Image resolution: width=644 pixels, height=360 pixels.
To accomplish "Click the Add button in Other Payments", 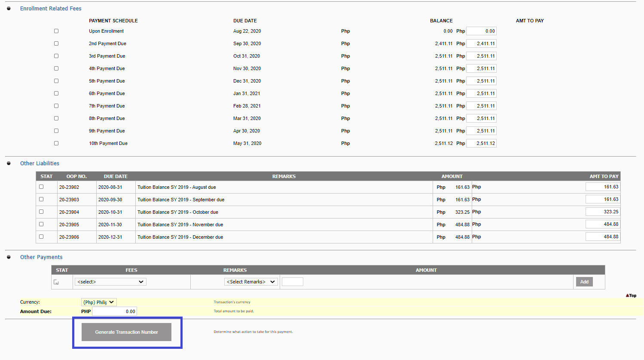I will 584,282.
